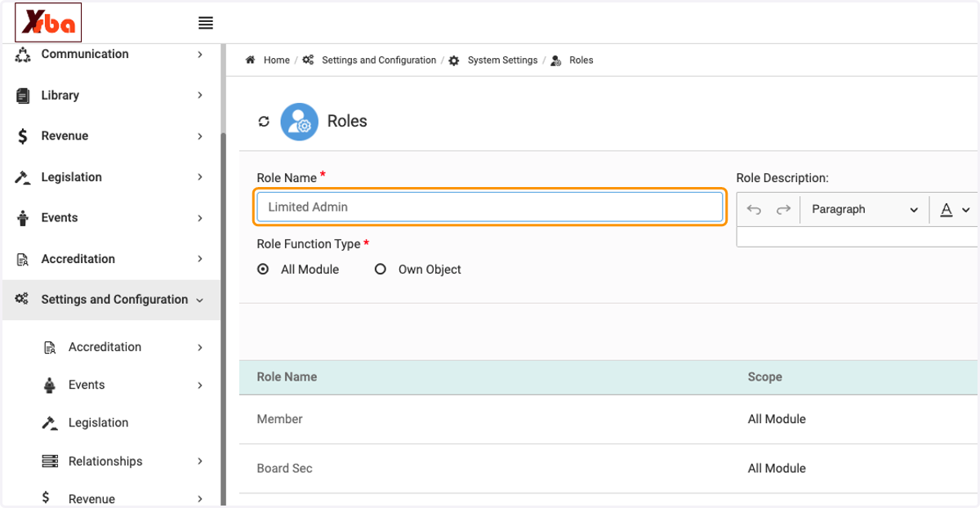This screenshot has width=980, height=508.
Task: Click the Role Name column header
Action: [x=287, y=377]
